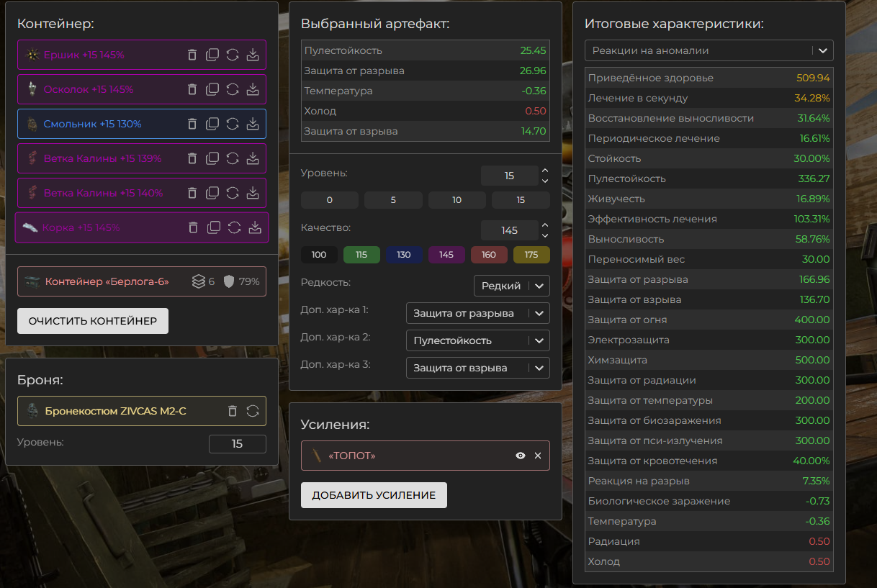The image size is (877, 588).
Task: Choose the red 160 quality swatch
Action: (489, 255)
